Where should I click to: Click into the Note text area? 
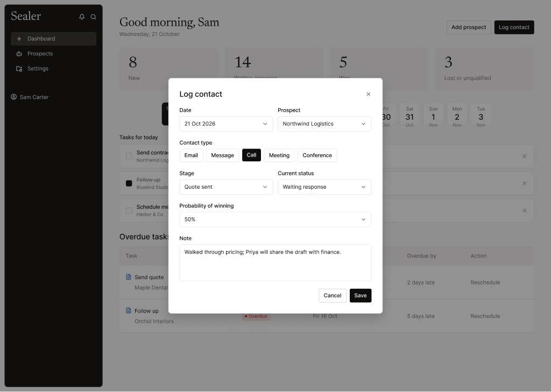tap(275, 263)
